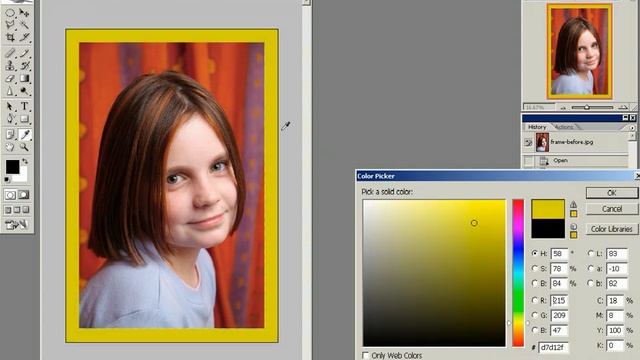Viewport: 640px width, 360px height.
Task: Open the History palette flyout menu
Action: pos(632,127)
